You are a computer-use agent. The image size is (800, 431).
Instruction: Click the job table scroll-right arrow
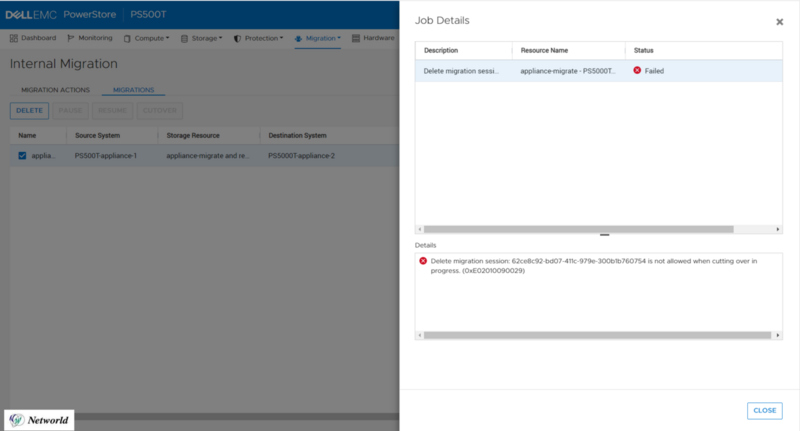coord(778,230)
